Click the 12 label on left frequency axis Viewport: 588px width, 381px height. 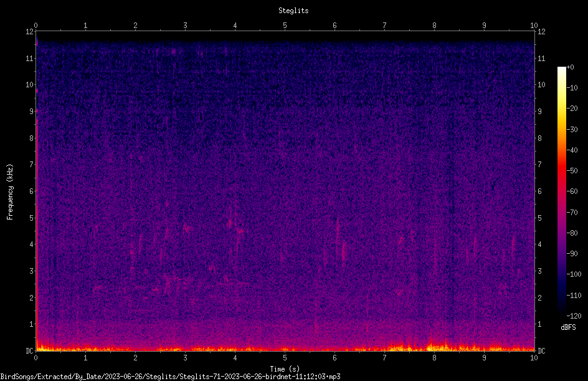click(29, 32)
